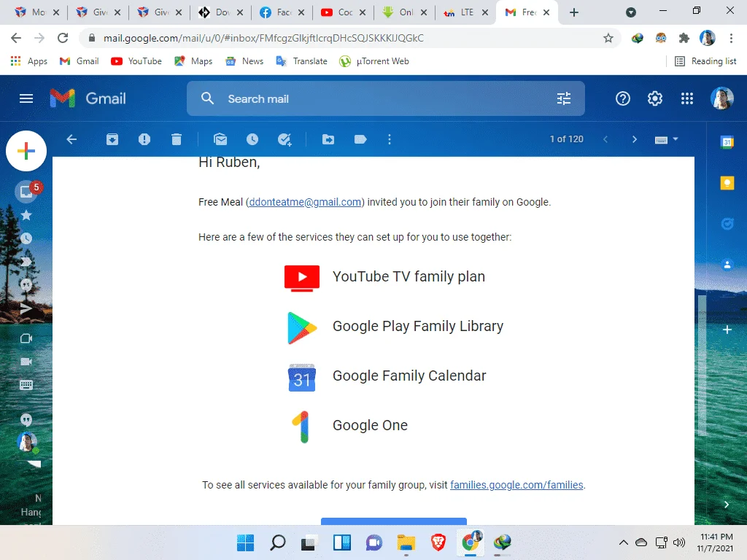Click the Gmail logo
Image resolution: width=747 pixels, height=560 pixels.
88,98
